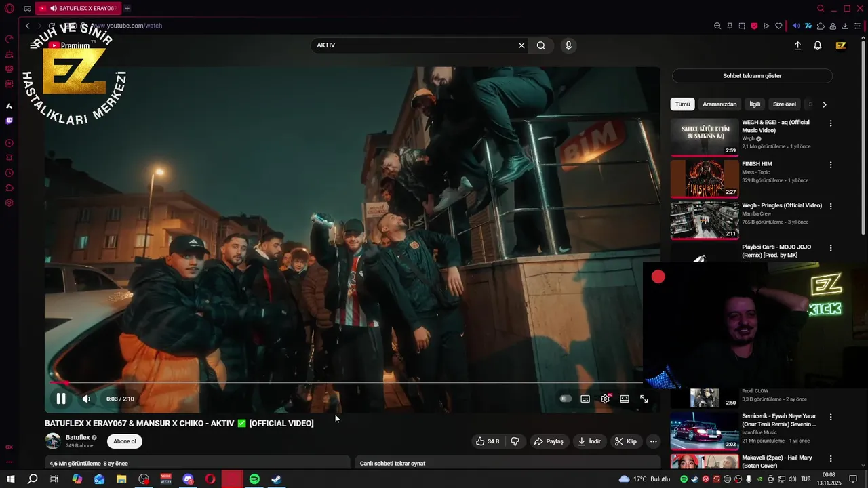
Task: Mute the video player volume
Action: (x=86, y=399)
